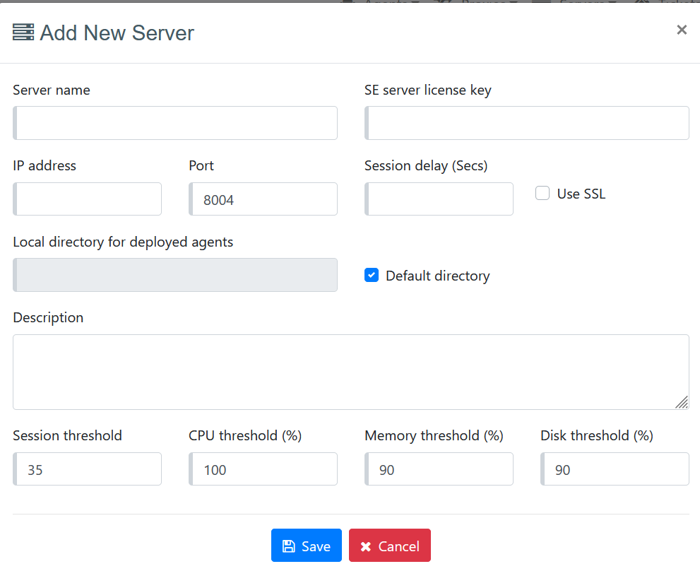Focus the Memory threshold (%) input
Viewport: 700px width, 588px height.
[x=439, y=469]
